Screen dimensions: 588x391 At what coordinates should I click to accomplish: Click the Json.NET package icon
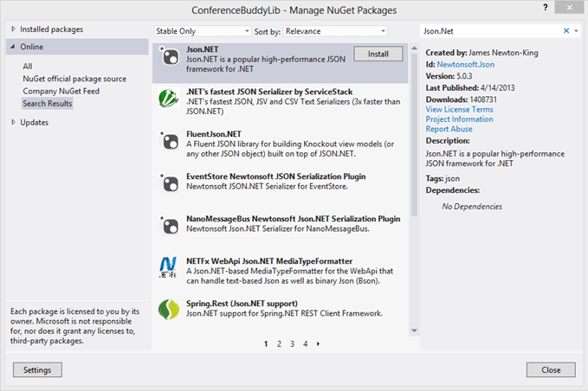coord(169,56)
